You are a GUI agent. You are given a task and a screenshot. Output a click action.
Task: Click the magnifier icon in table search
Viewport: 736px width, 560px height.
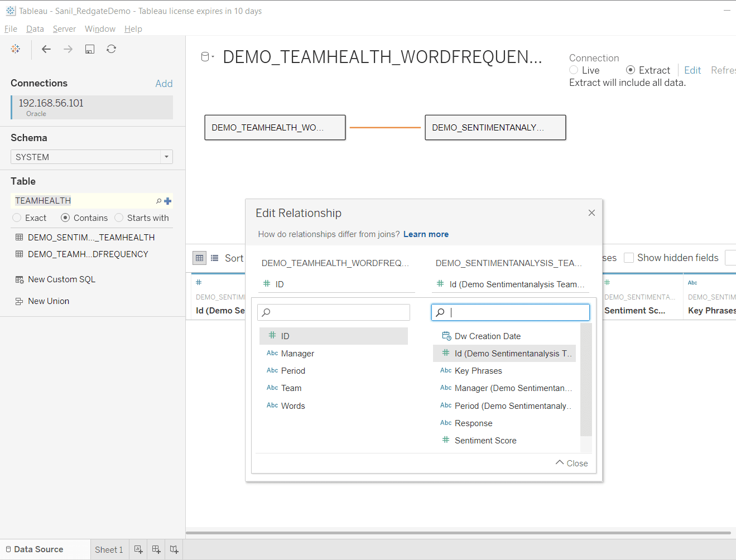[159, 201]
